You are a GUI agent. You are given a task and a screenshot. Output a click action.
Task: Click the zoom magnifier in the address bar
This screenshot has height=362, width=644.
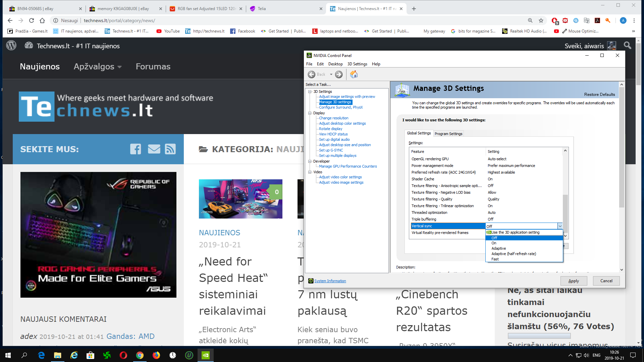pos(530,20)
